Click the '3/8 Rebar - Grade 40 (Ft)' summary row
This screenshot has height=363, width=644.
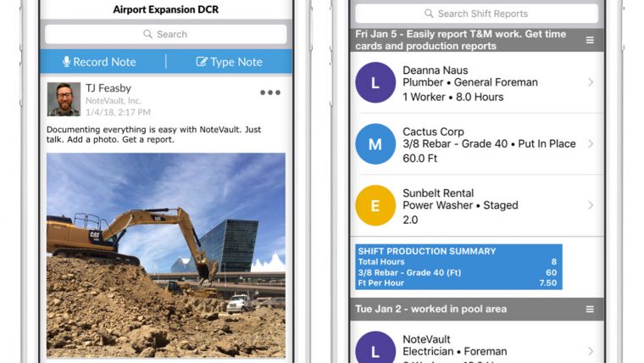[457, 272]
